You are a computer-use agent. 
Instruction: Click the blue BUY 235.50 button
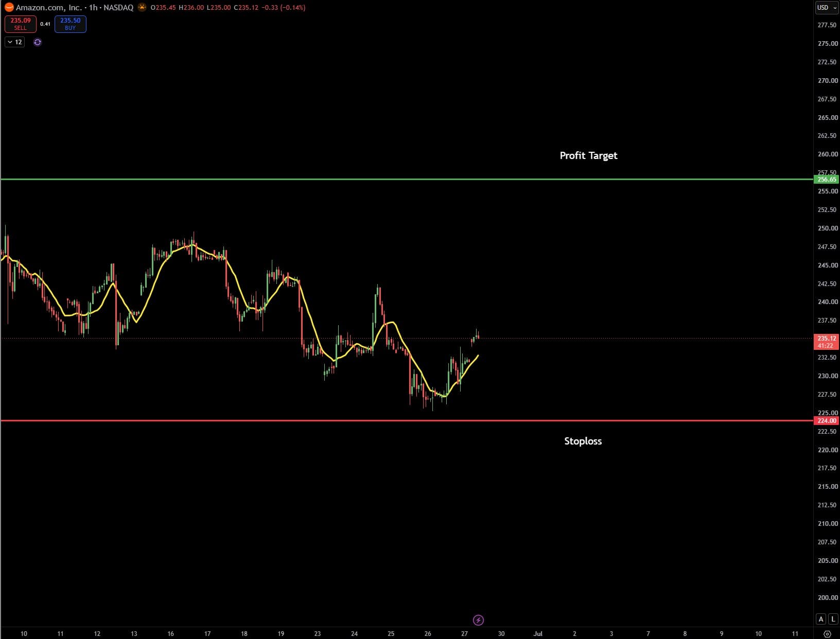point(71,24)
